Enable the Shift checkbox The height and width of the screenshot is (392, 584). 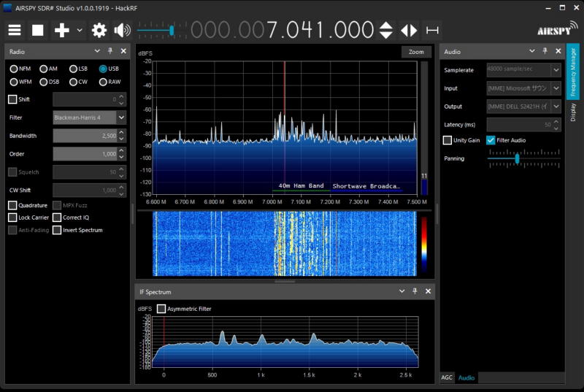[x=12, y=99]
